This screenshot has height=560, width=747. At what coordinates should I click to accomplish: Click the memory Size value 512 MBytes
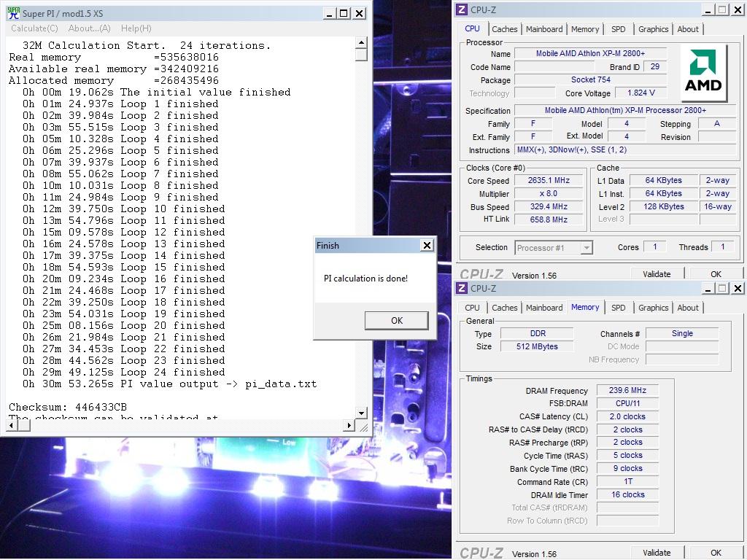pyautogui.click(x=537, y=346)
